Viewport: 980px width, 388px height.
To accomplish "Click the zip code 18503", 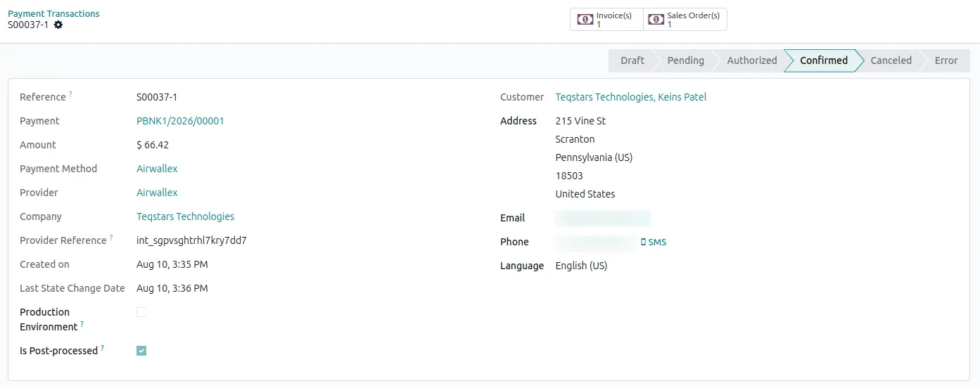I will click(569, 176).
